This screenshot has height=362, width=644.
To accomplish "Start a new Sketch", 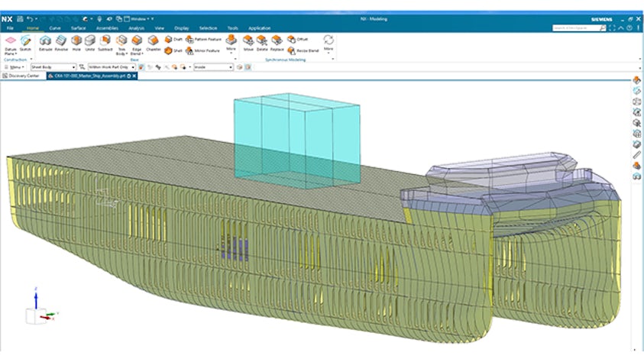I will pyautogui.click(x=25, y=41).
